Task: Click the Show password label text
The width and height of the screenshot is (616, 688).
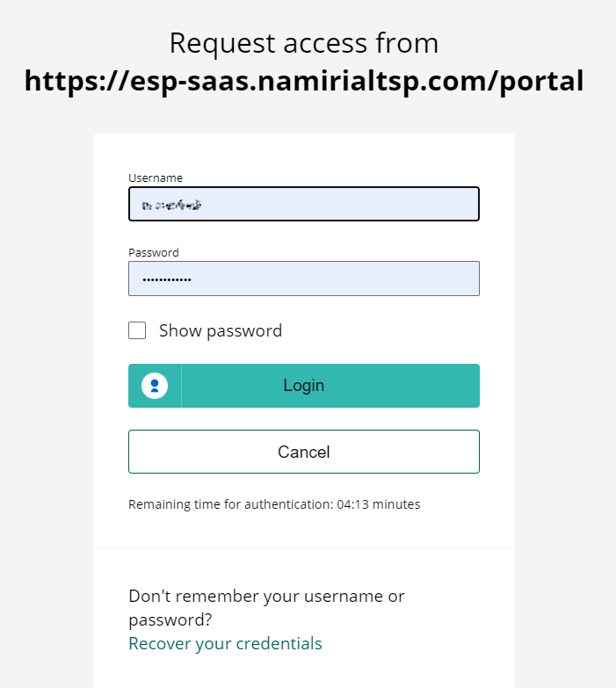Action: [221, 331]
